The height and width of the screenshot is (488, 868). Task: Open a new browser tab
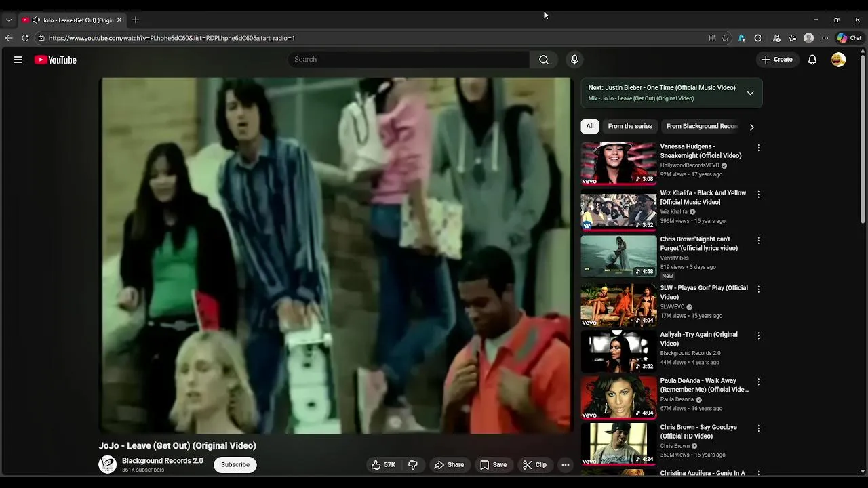click(x=136, y=20)
